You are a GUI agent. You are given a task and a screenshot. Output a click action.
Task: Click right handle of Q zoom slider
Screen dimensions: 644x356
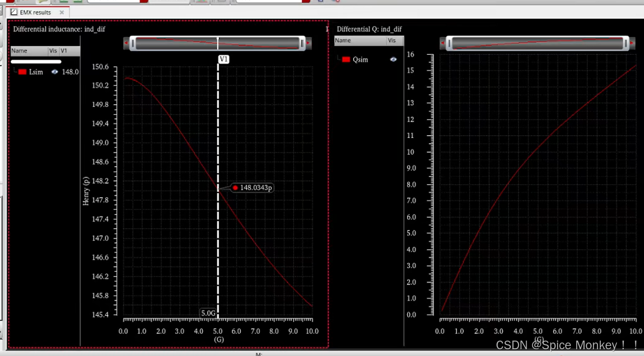click(x=626, y=43)
